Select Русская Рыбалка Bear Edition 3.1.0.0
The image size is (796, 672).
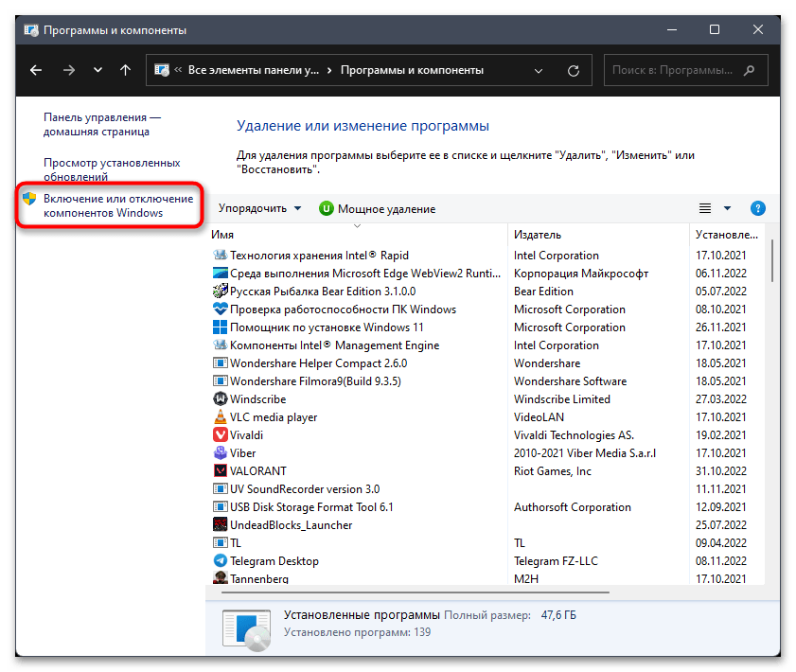point(323,292)
